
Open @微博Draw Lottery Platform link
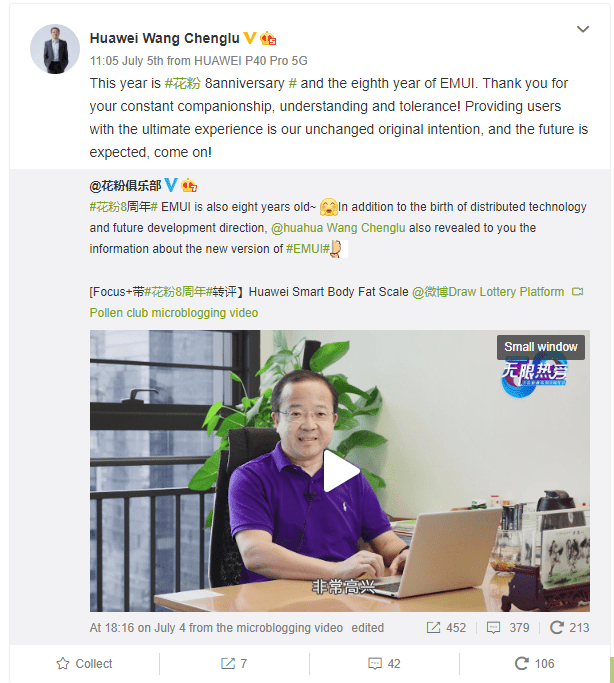click(488, 291)
